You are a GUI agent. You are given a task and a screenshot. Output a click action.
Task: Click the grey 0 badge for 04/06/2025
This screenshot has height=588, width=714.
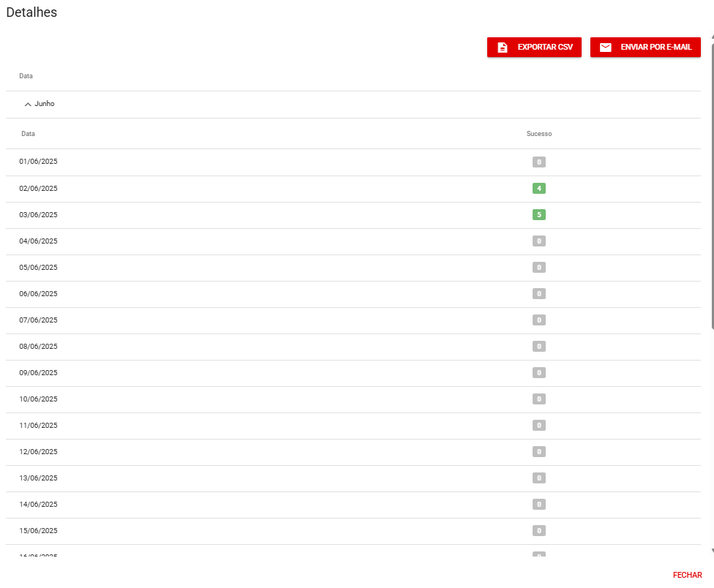pyautogui.click(x=539, y=241)
